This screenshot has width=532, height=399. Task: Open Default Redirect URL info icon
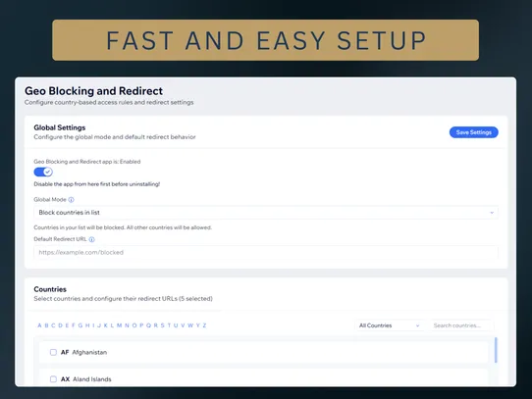91,239
